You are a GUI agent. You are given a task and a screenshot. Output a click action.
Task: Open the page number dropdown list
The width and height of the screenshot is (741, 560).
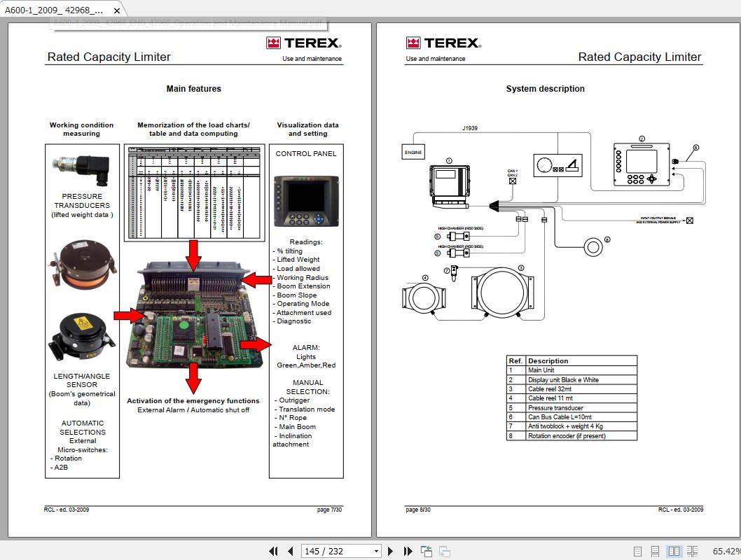[x=375, y=552]
